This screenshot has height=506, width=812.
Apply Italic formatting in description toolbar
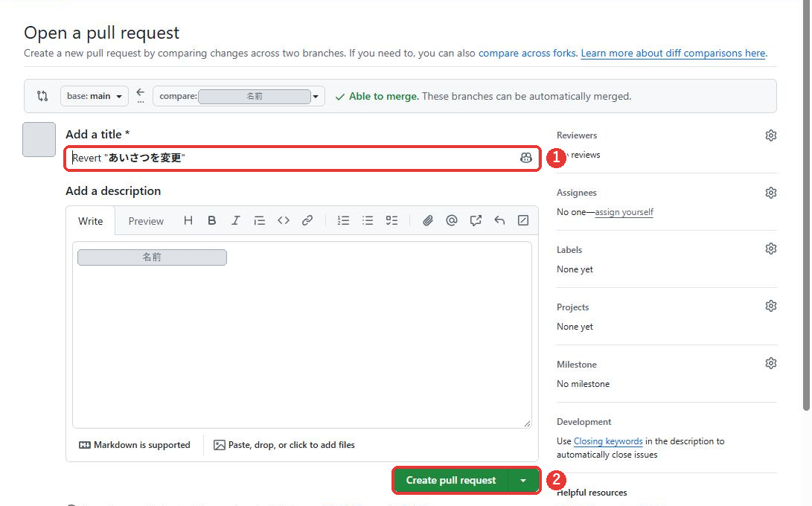coord(236,220)
